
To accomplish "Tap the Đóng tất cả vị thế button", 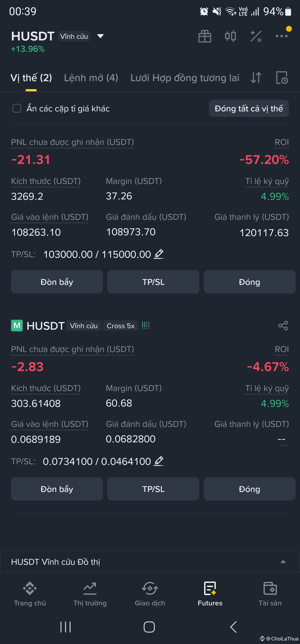I will [x=249, y=108].
